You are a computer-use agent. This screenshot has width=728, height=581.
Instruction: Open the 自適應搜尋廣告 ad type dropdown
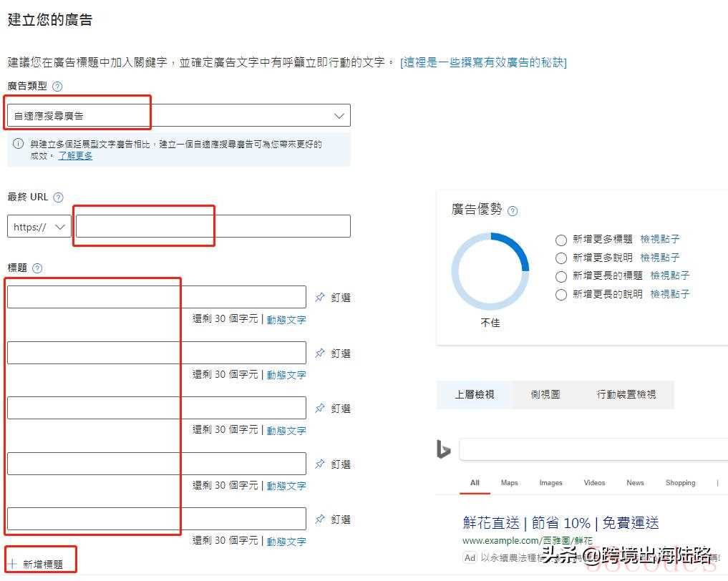tap(178, 115)
